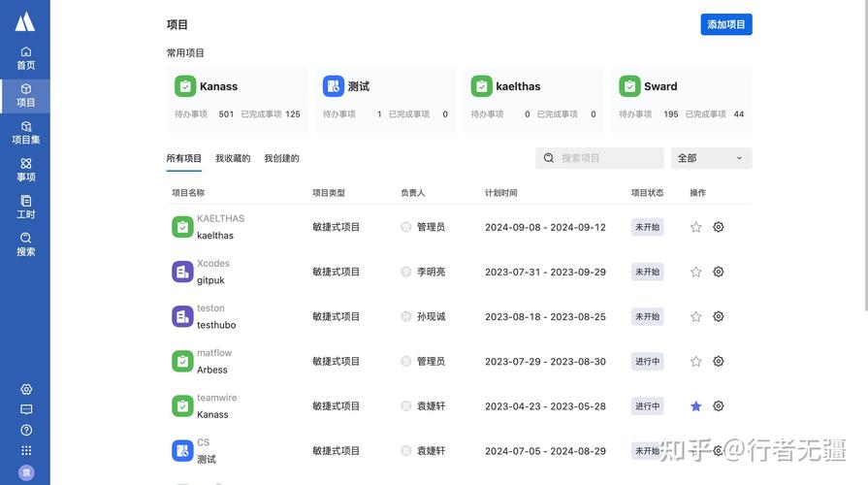Viewport: 868px width, 485px height.
Task: Unfavorite the Kanass project star
Action: pos(695,406)
